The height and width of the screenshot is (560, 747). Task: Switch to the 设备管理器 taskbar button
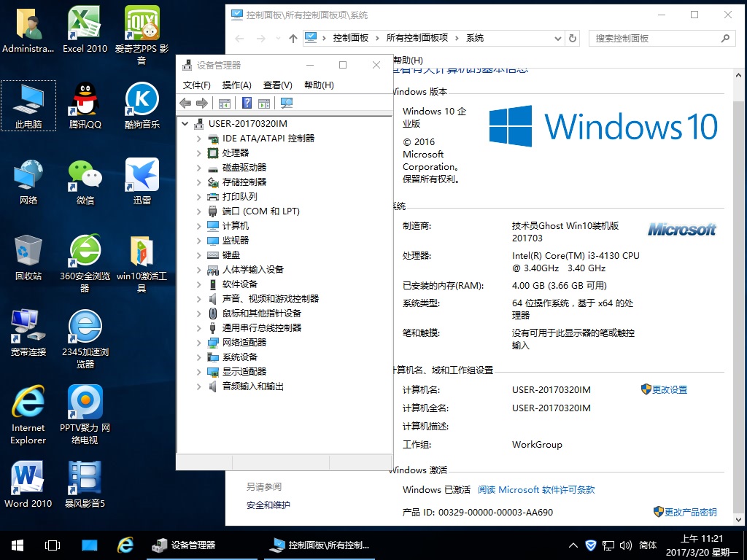point(201,545)
